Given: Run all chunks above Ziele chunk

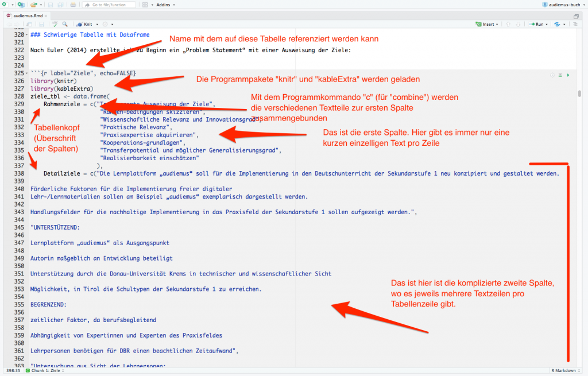Looking at the screenshot, I should pyautogui.click(x=560, y=75).
